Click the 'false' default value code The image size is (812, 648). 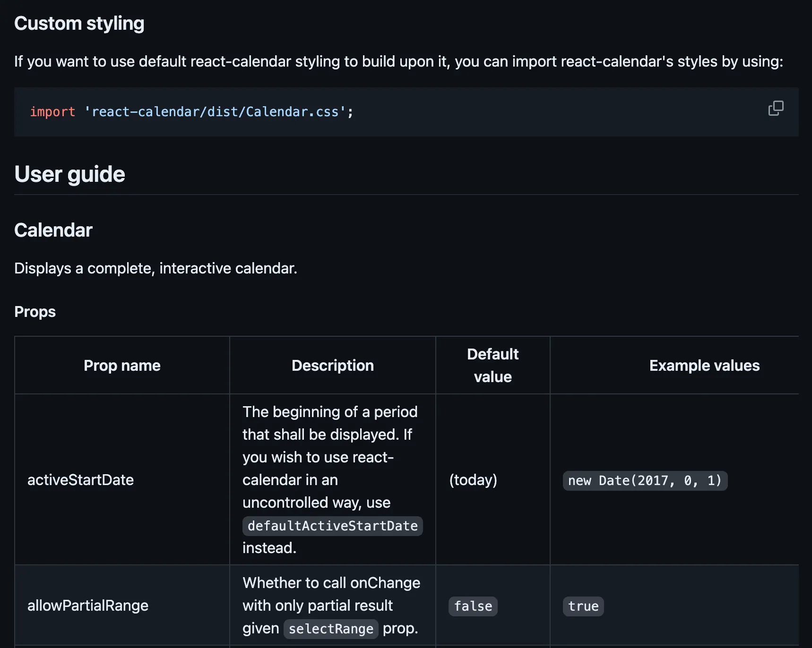pos(473,606)
